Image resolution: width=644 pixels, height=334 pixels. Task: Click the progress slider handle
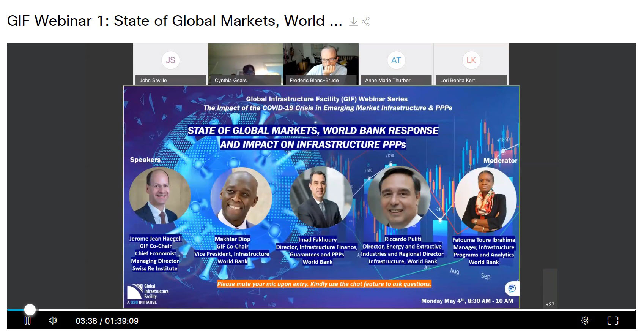click(30, 310)
